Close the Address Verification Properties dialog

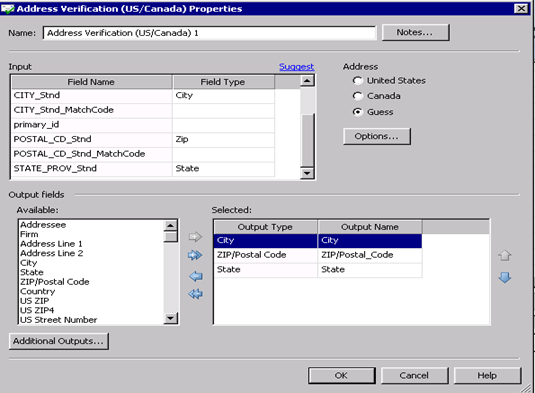521,9
